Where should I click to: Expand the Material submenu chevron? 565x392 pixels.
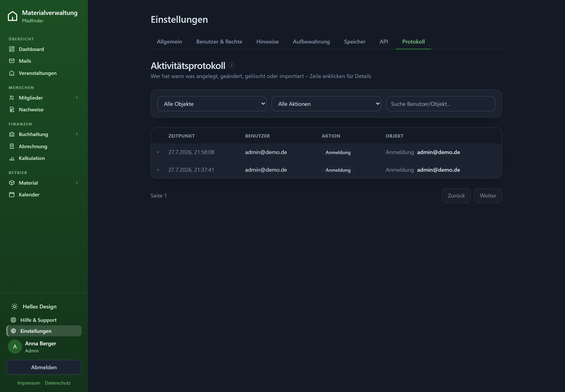[x=77, y=183]
